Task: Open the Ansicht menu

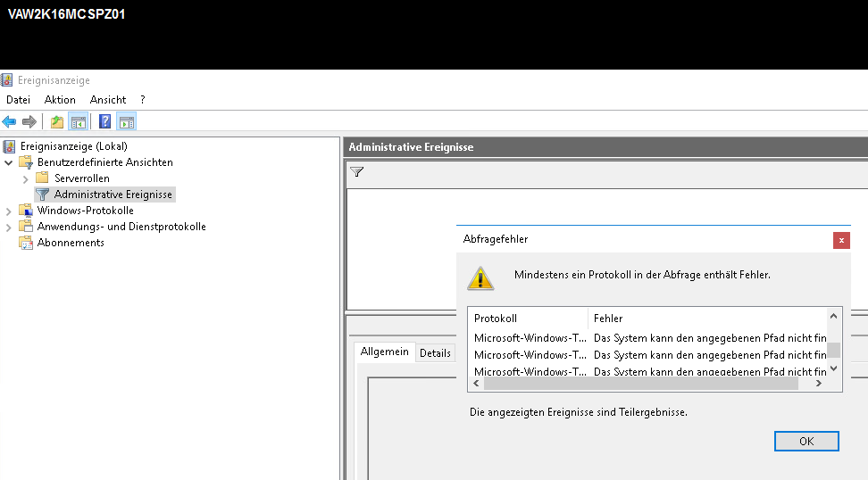Action: [x=108, y=100]
